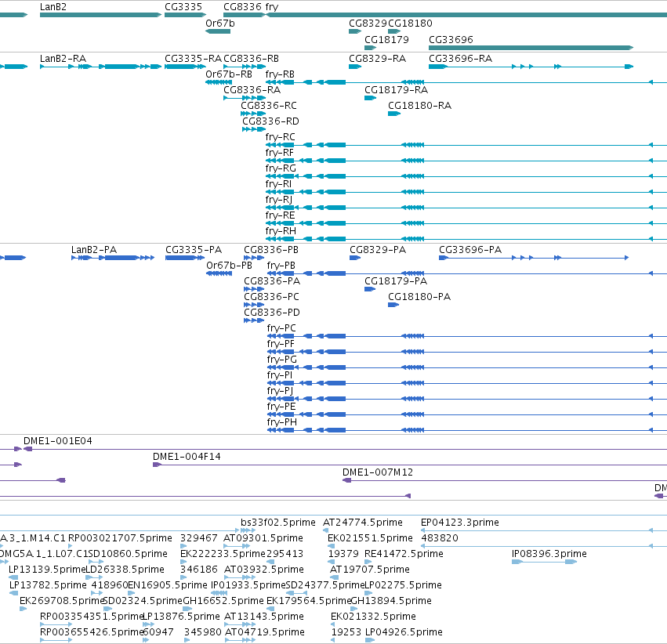Click the EK021332.5prime EST label
The width and height of the screenshot is (667, 644).
coord(374,617)
